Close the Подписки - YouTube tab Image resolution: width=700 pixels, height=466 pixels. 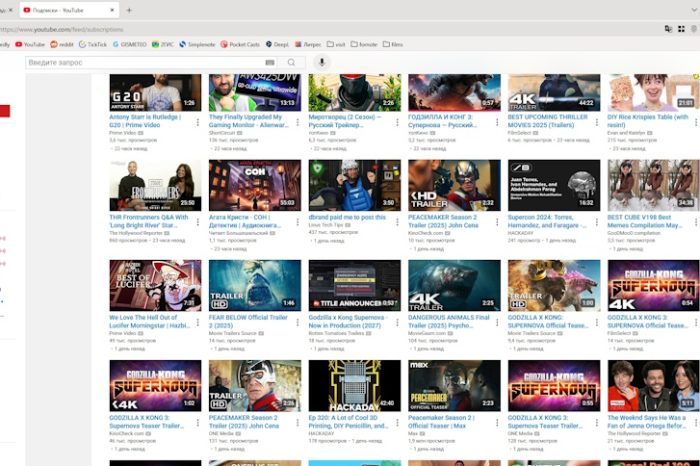pos(112,10)
